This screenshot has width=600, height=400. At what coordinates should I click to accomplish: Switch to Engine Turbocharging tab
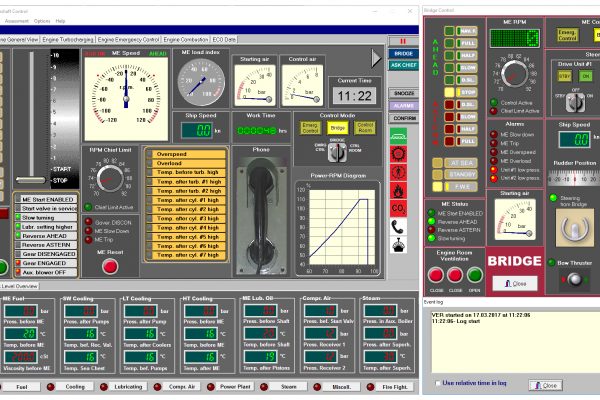(68, 39)
